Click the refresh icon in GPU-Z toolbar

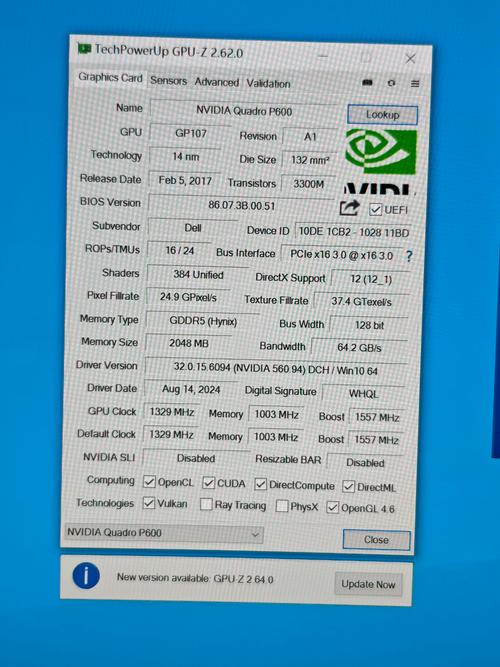pyautogui.click(x=391, y=83)
